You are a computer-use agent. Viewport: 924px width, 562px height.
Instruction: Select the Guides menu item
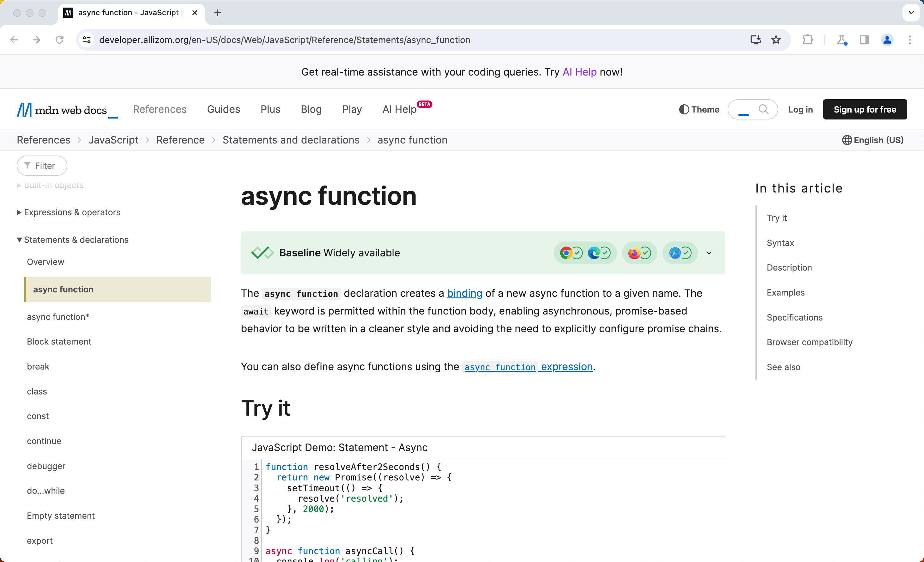click(x=222, y=109)
